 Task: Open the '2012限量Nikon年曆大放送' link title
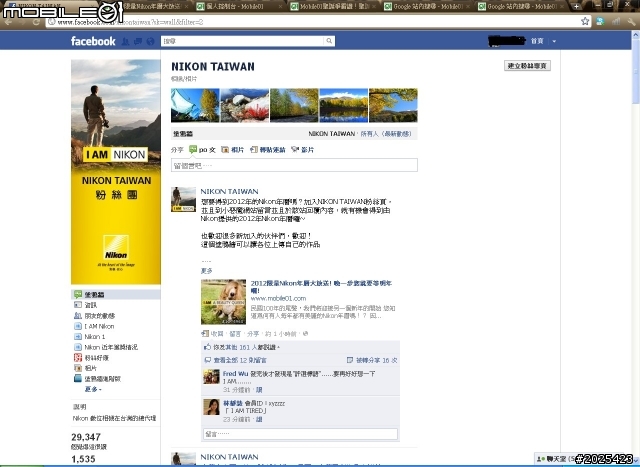coord(321,287)
